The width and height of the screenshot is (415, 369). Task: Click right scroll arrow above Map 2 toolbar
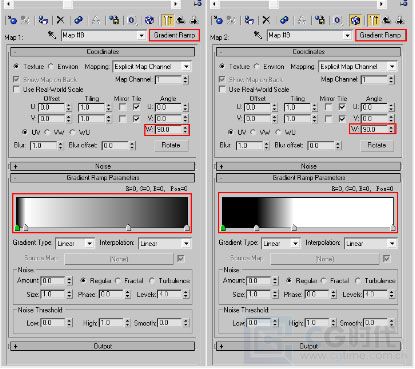tap(382, 4)
